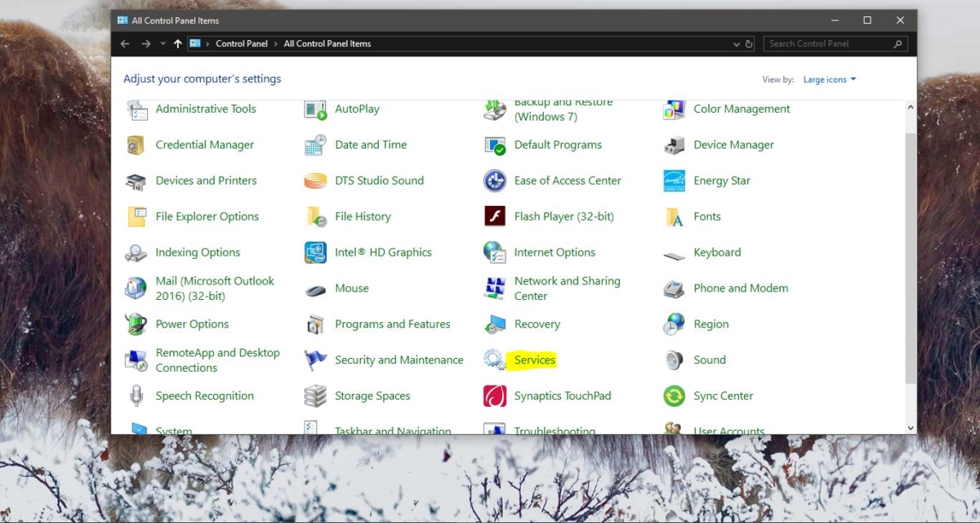Open Administrative Tools

(206, 109)
